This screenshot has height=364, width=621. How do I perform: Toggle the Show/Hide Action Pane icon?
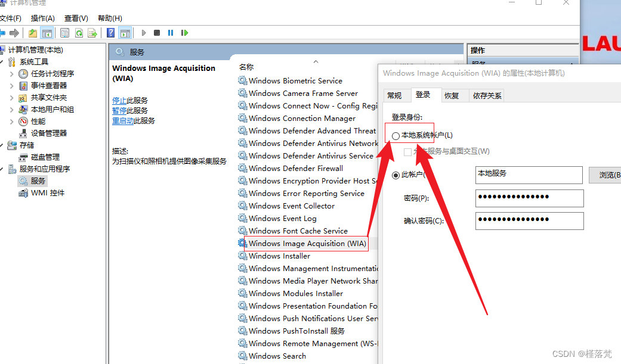point(125,33)
